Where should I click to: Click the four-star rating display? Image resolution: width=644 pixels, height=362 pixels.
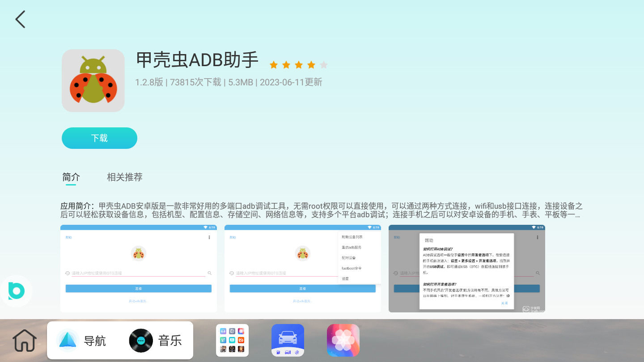click(299, 65)
